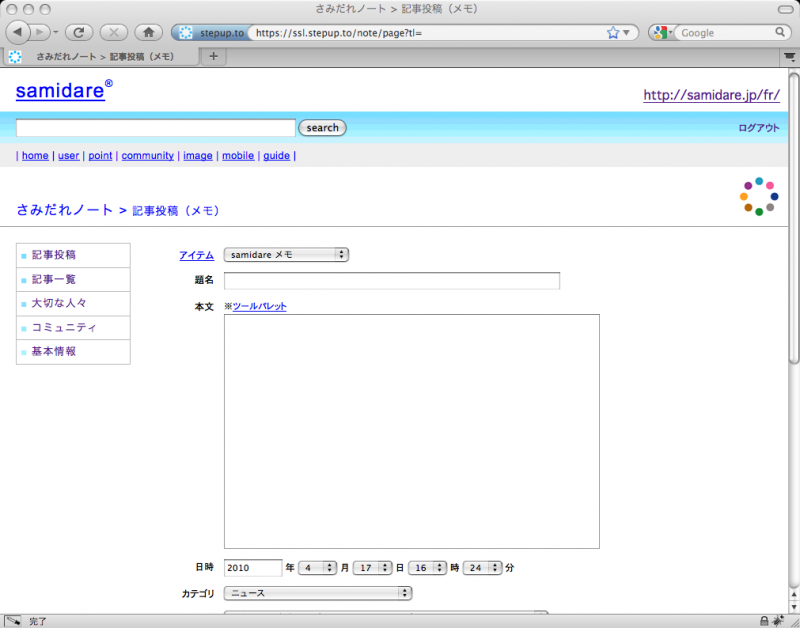Click the Reload page icon

(79, 32)
